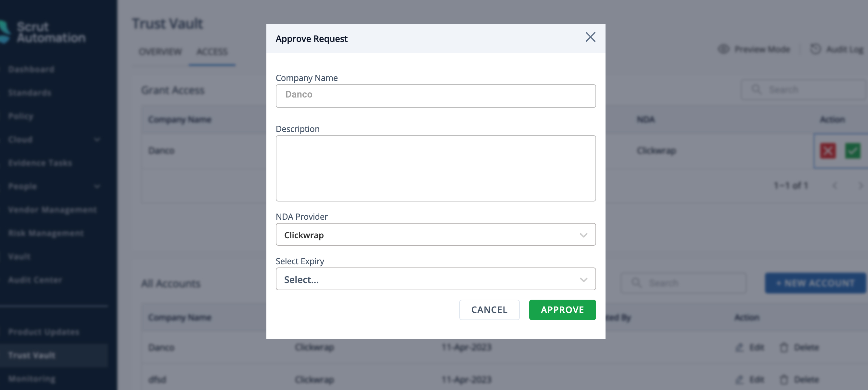The height and width of the screenshot is (390, 868).
Task: Click the Edit pencil icon for dfsd account
Action: click(x=739, y=380)
